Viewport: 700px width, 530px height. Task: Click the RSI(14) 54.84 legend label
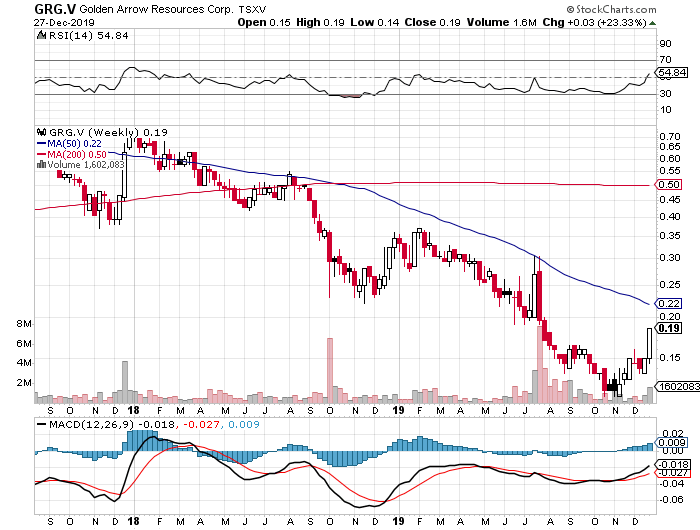coord(88,35)
